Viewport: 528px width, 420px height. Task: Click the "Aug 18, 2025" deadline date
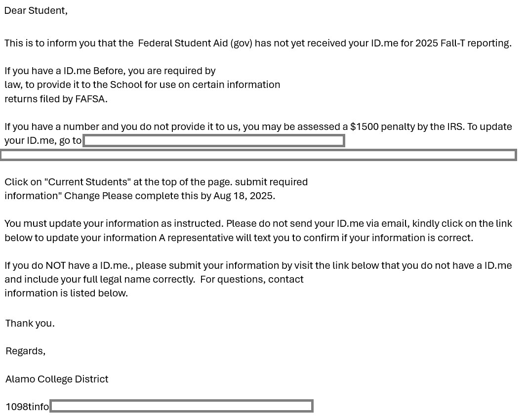pos(244,196)
